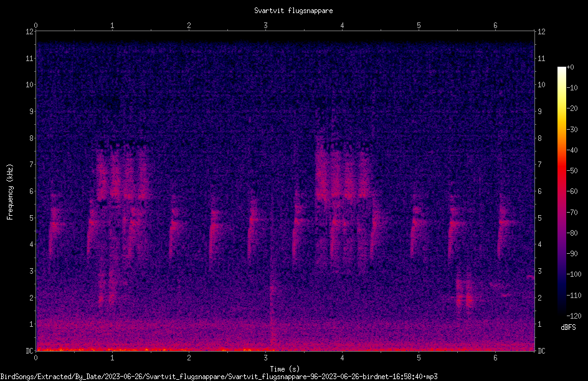
Task: Click left-axis '5' kHz label
Action: point(32,218)
